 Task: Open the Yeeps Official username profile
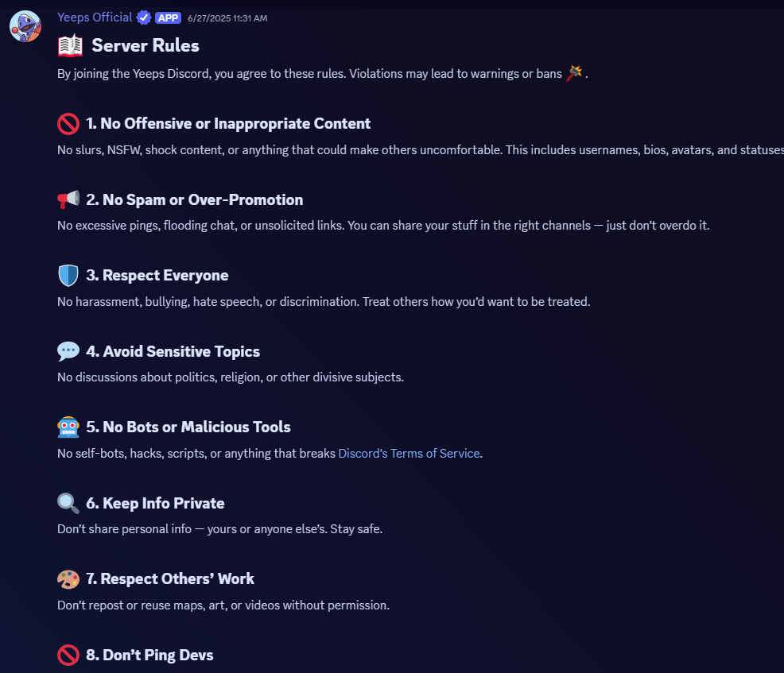(x=95, y=17)
